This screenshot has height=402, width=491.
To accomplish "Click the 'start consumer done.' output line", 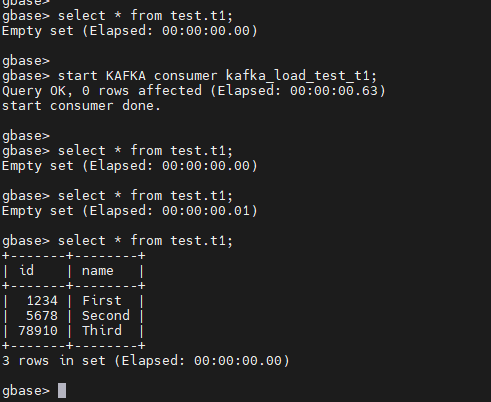I will (81, 106).
